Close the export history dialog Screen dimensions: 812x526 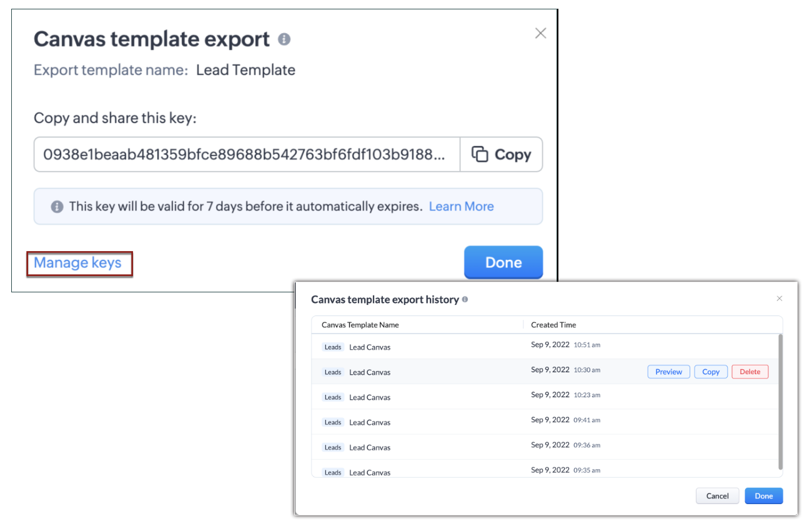coord(779,299)
